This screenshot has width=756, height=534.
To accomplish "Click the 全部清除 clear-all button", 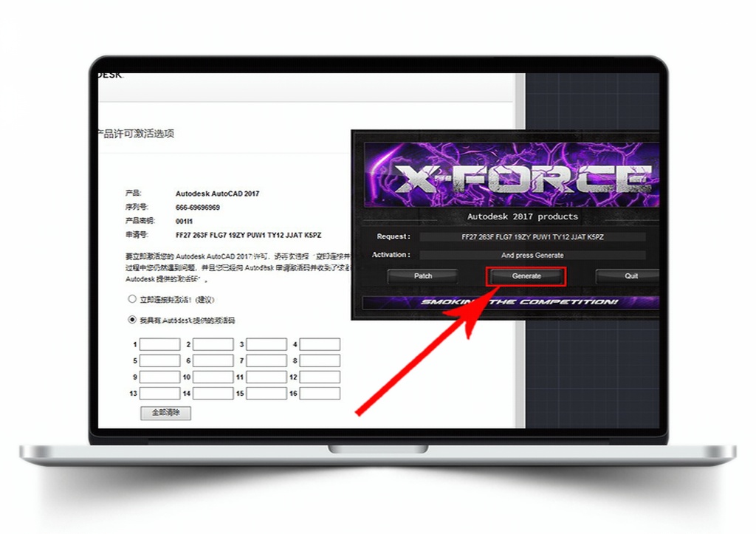I will click(166, 413).
